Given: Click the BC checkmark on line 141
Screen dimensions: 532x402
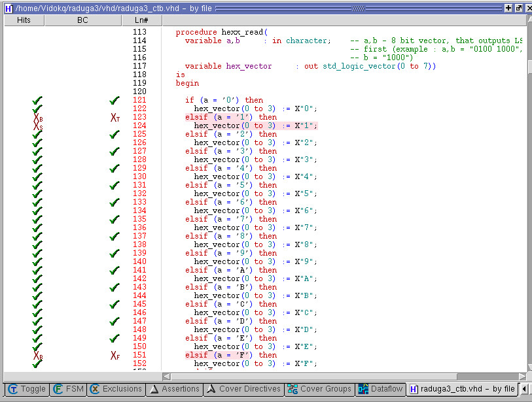Looking at the screenshot, I should tap(115, 270).
